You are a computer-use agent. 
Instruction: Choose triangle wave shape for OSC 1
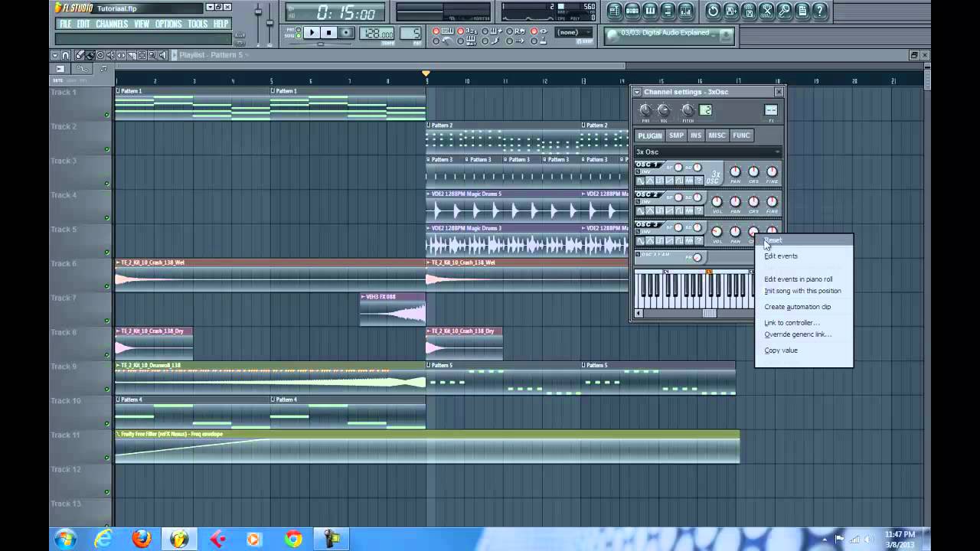tap(650, 181)
